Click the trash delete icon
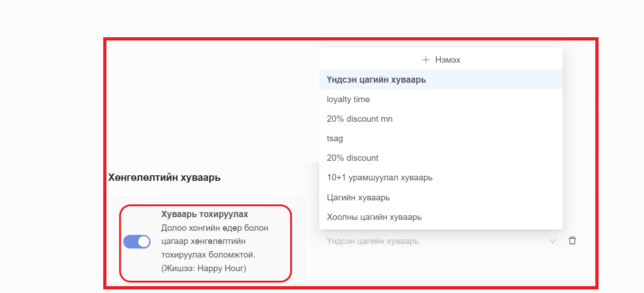644x293 pixels. [x=572, y=241]
